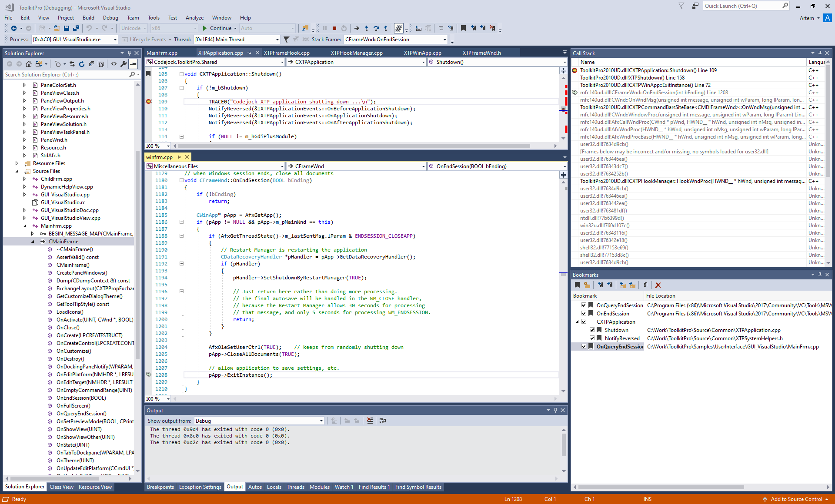Uncheck the Shutdown bookmark checkbox
Screen dimensions: 835x504
click(592, 330)
